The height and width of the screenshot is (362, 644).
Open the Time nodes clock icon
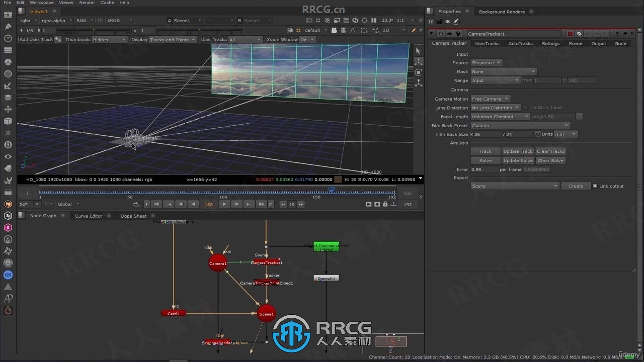click(8, 39)
